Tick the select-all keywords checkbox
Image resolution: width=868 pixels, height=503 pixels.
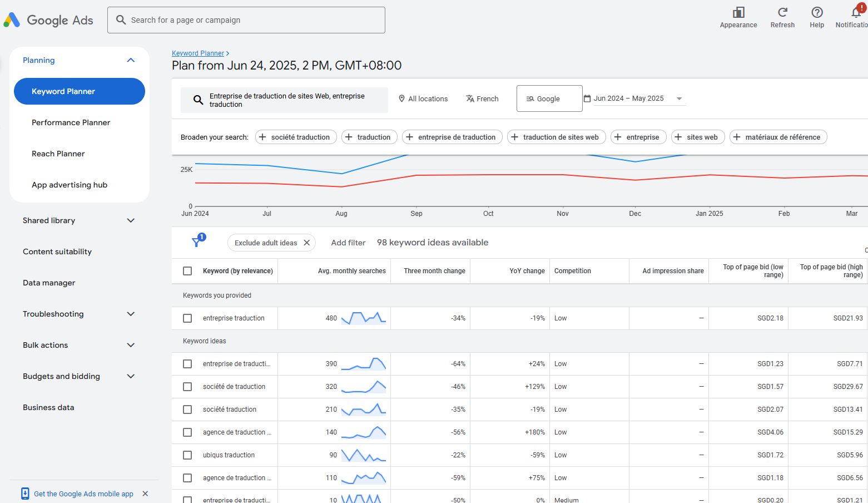pos(187,271)
